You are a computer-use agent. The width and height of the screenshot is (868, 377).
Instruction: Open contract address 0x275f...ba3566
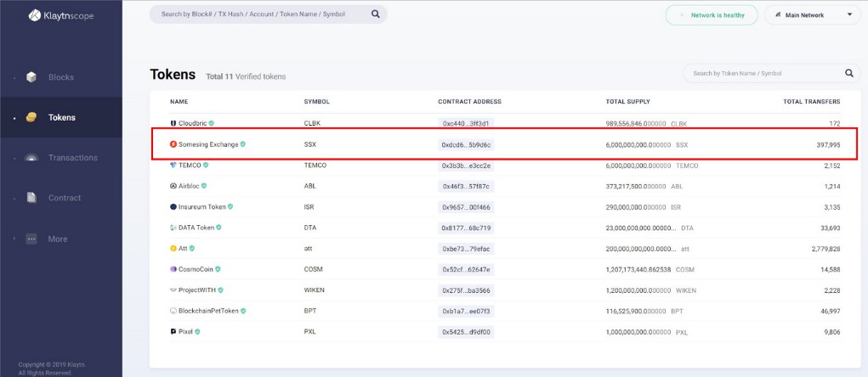[x=466, y=290]
